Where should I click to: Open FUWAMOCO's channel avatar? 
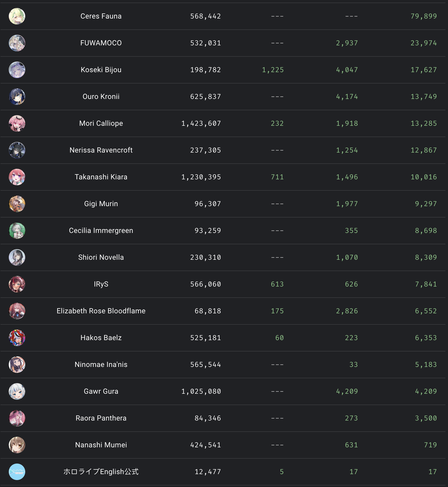tap(17, 43)
